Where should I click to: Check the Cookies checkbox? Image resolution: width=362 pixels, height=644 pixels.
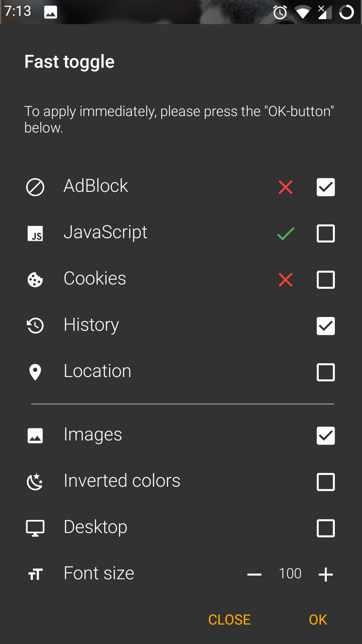click(x=326, y=280)
